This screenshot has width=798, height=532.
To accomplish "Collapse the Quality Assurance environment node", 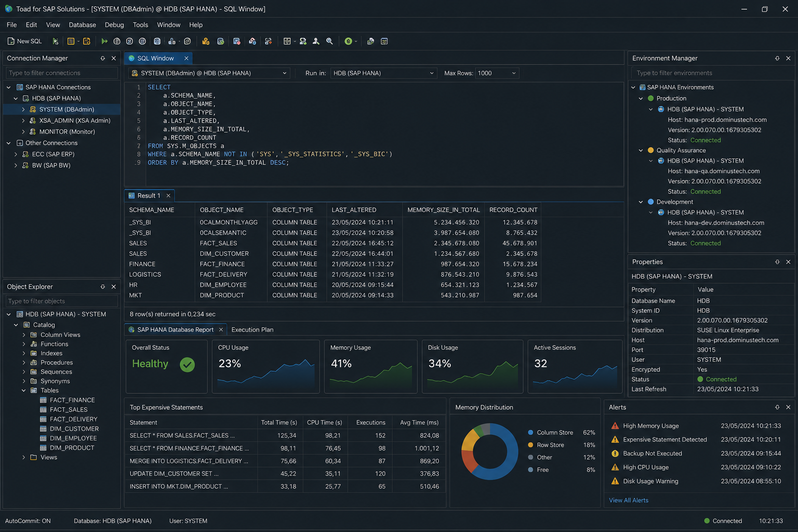I will tap(641, 150).
